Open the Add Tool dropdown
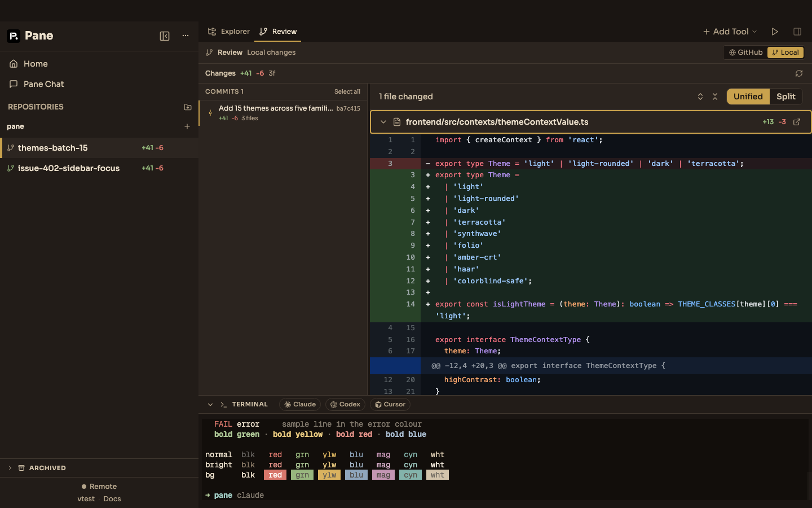The height and width of the screenshot is (508, 812). point(730,32)
